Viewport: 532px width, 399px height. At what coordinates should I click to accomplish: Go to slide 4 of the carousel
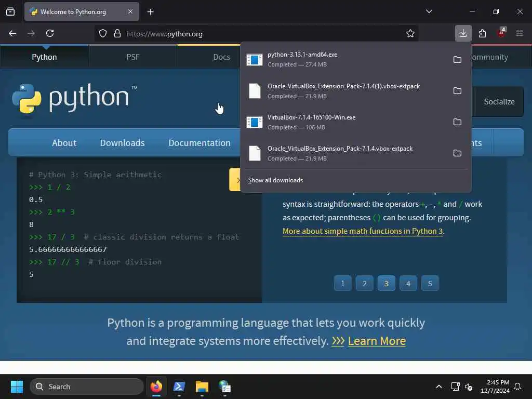tap(408, 283)
